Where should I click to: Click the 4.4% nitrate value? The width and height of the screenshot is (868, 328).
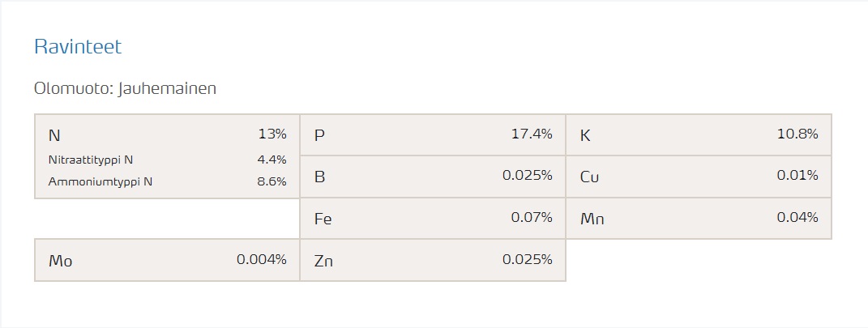272,160
